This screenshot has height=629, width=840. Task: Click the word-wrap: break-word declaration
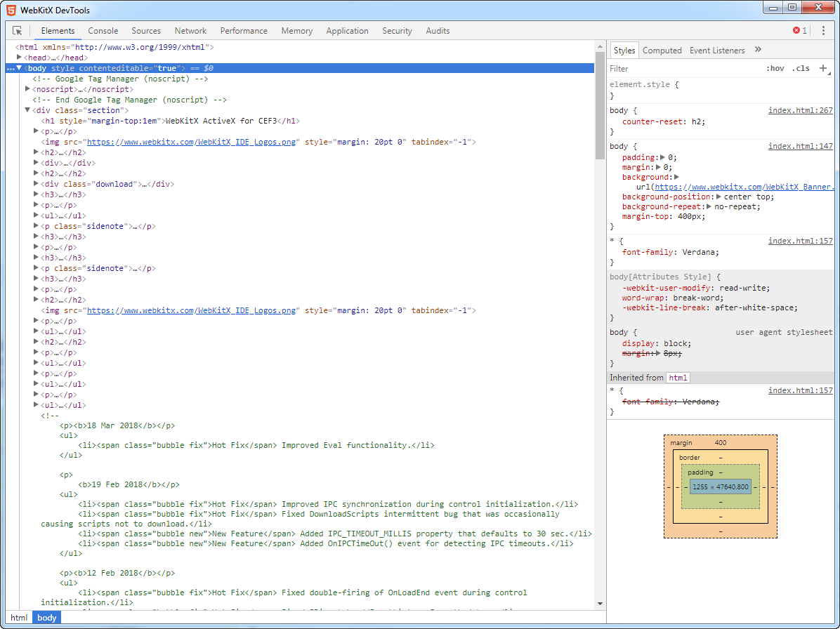[x=673, y=298]
